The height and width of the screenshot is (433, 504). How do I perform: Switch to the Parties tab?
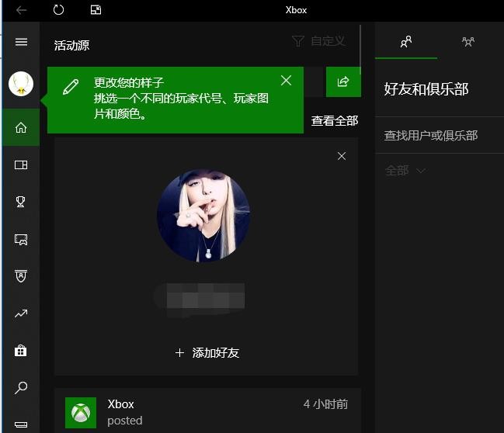point(468,42)
